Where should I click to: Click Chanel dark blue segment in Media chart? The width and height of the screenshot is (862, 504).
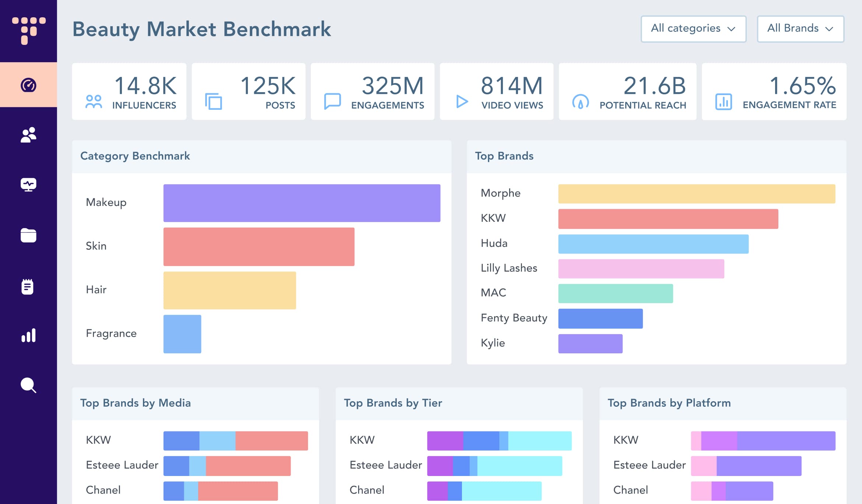(x=174, y=491)
